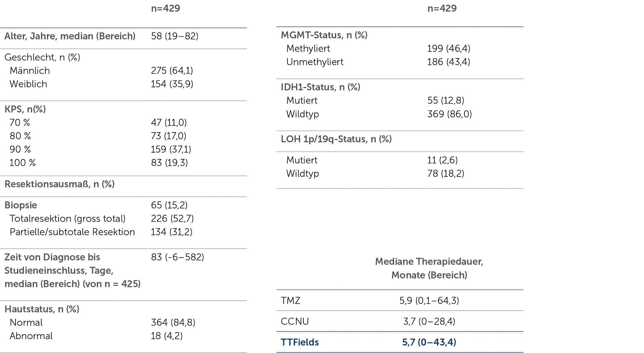Select the 'KPS, n(%)' section header
The height and width of the screenshot is (353, 644).
25,109
